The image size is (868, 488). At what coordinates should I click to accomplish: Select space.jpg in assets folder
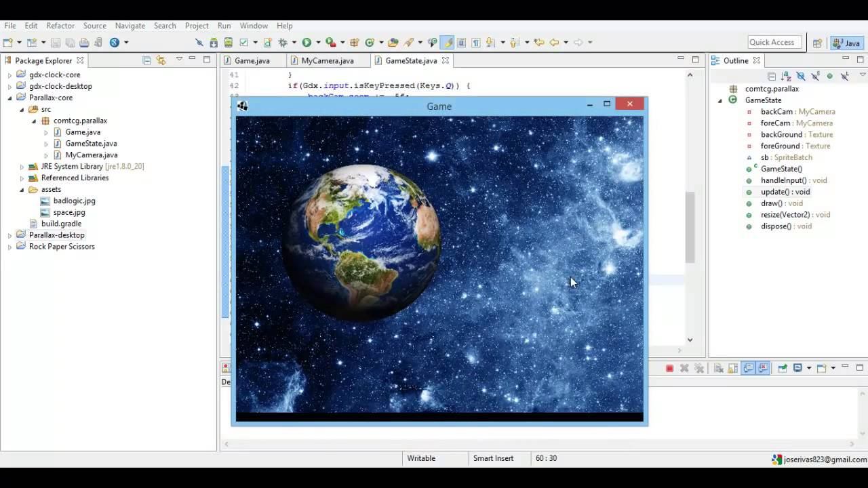69,212
